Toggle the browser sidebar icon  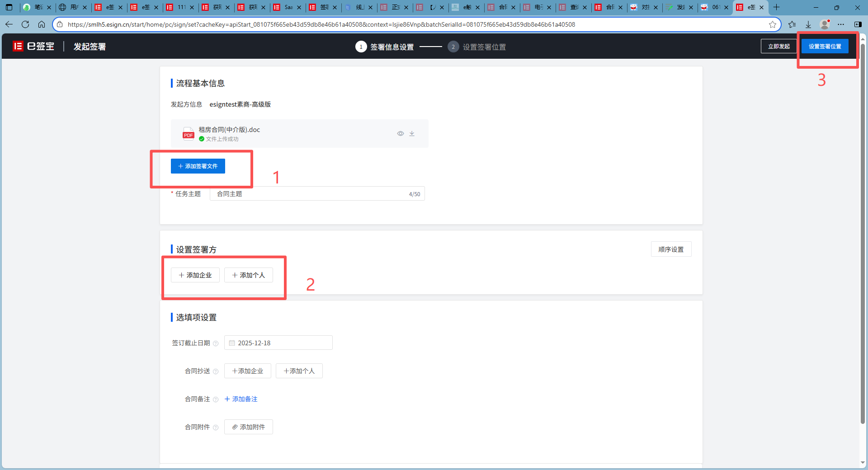pyautogui.click(x=858, y=24)
